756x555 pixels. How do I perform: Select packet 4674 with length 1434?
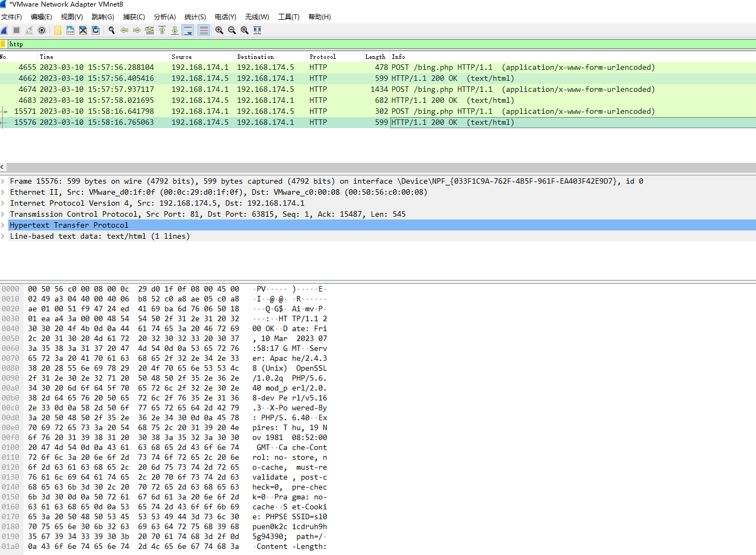(x=378, y=89)
